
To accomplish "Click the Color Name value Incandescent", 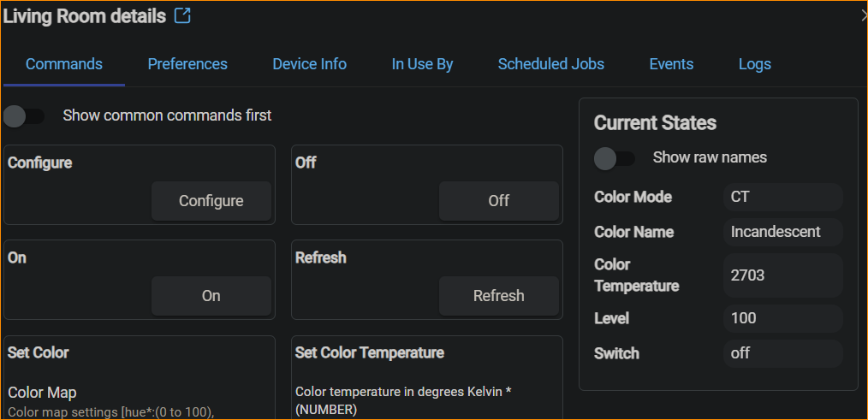I will (782, 232).
